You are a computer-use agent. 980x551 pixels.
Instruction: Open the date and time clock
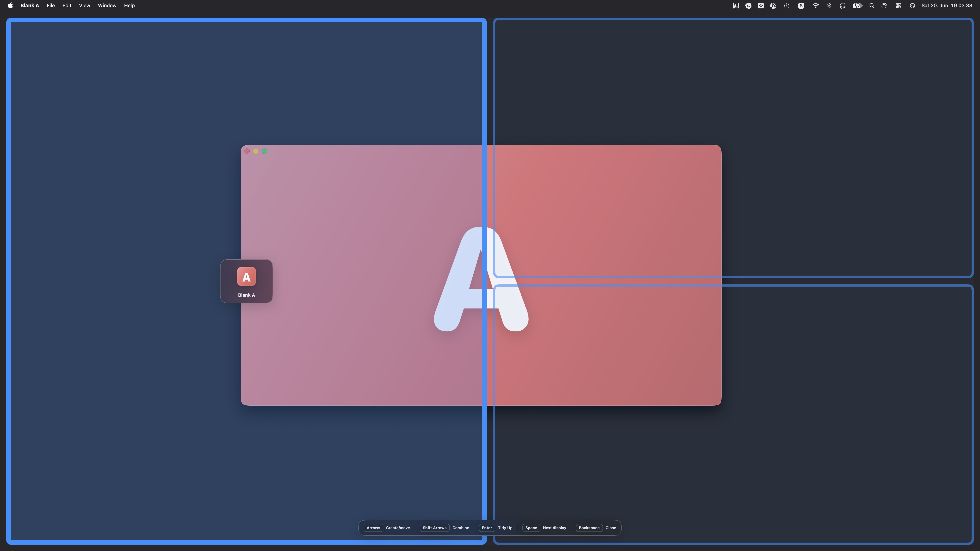coord(947,5)
